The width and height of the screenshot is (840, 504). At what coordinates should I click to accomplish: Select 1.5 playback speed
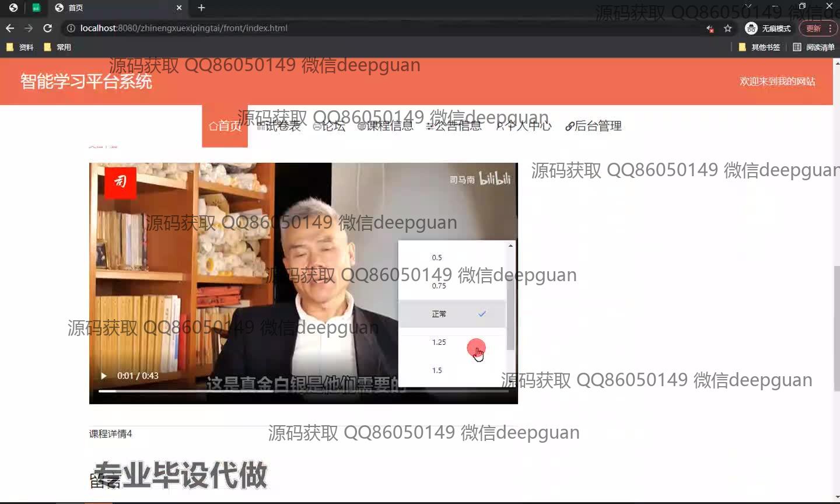click(452, 370)
